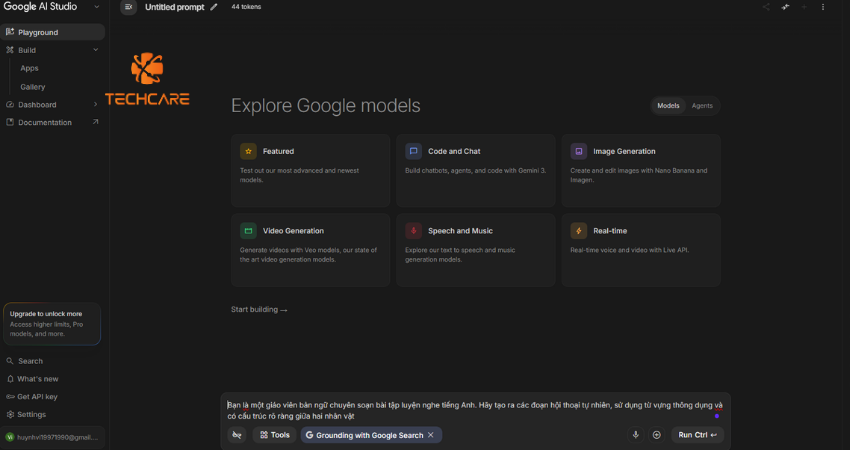Switch to the Models tab

click(x=668, y=106)
